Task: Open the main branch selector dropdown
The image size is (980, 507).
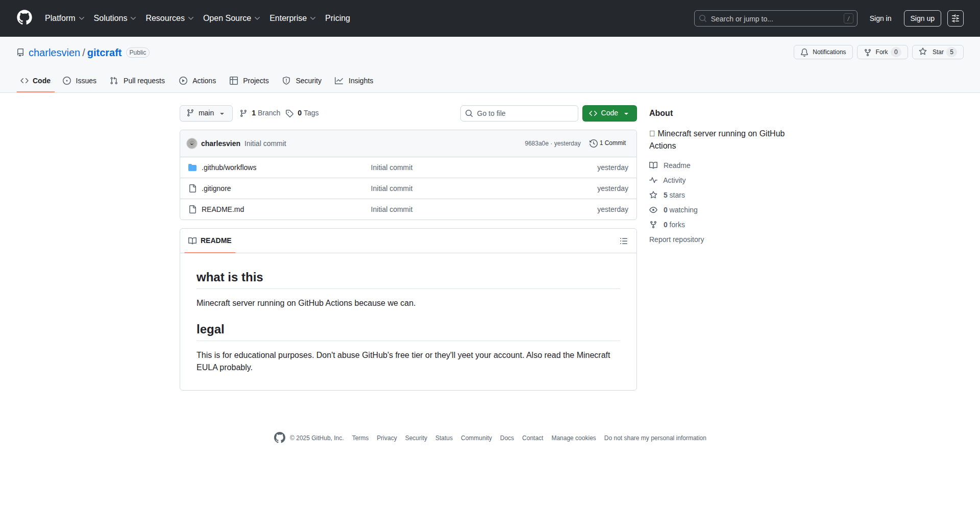Action: coord(206,113)
